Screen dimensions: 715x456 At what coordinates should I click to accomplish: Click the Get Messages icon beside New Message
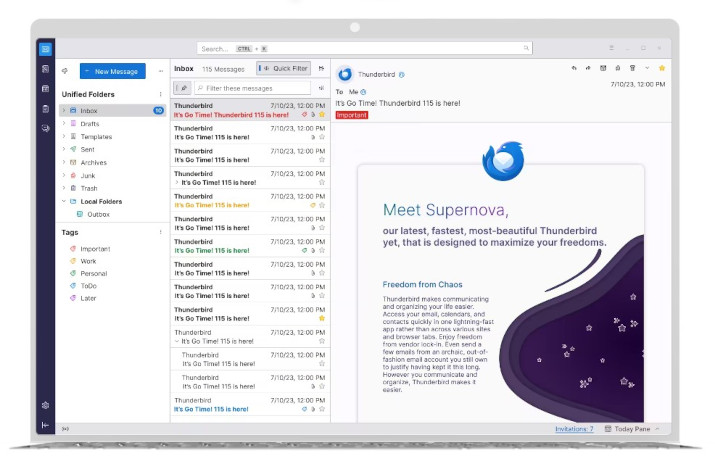coord(65,71)
